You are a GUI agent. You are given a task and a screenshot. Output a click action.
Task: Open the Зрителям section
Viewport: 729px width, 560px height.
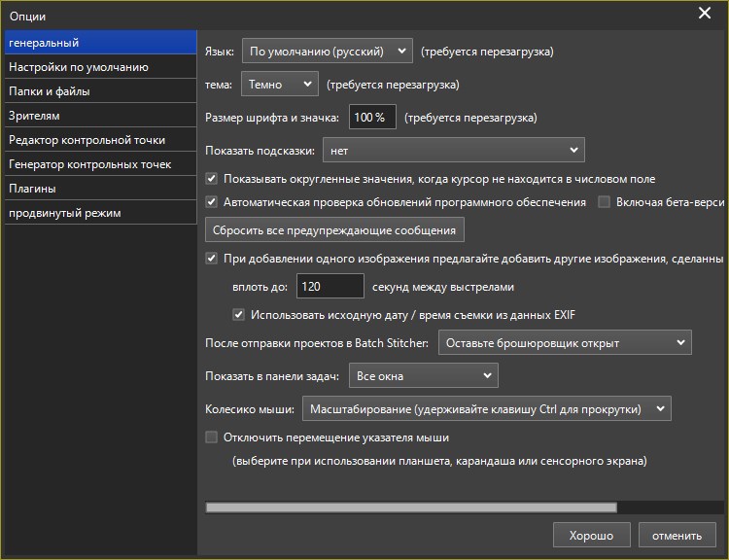tap(100, 116)
